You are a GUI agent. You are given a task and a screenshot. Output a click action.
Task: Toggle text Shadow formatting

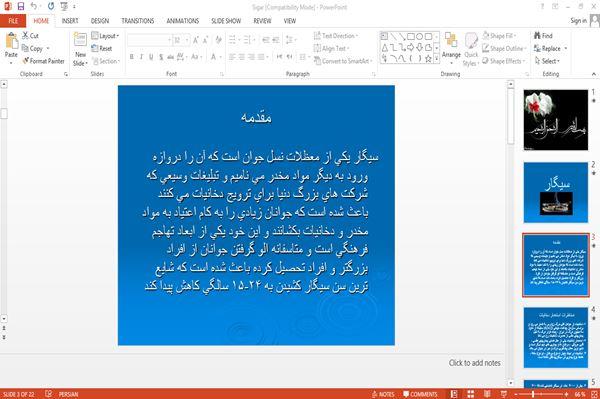(161, 57)
